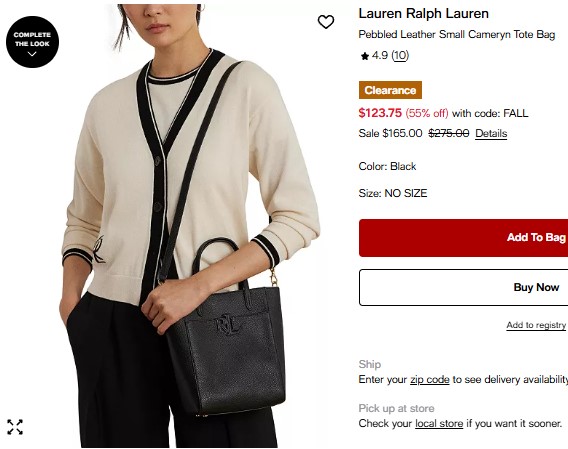
Task: Open the 10 reviews link
Action: click(400, 55)
